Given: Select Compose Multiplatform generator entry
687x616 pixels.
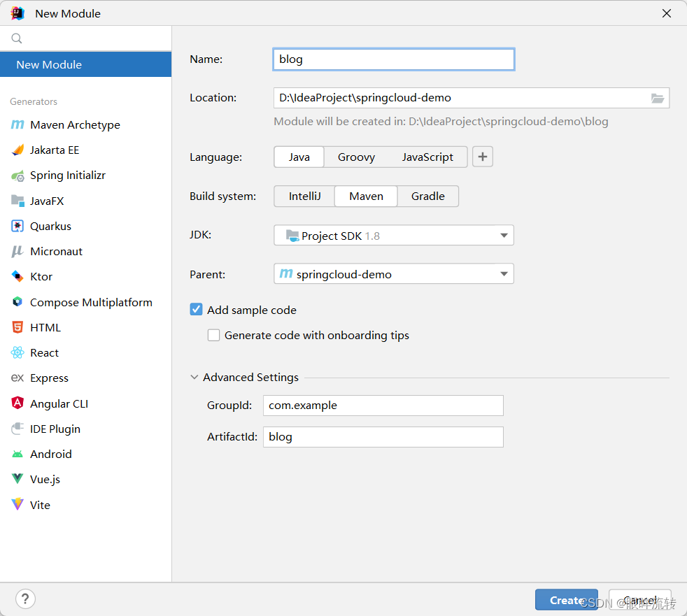Looking at the screenshot, I should coord(86,302).
